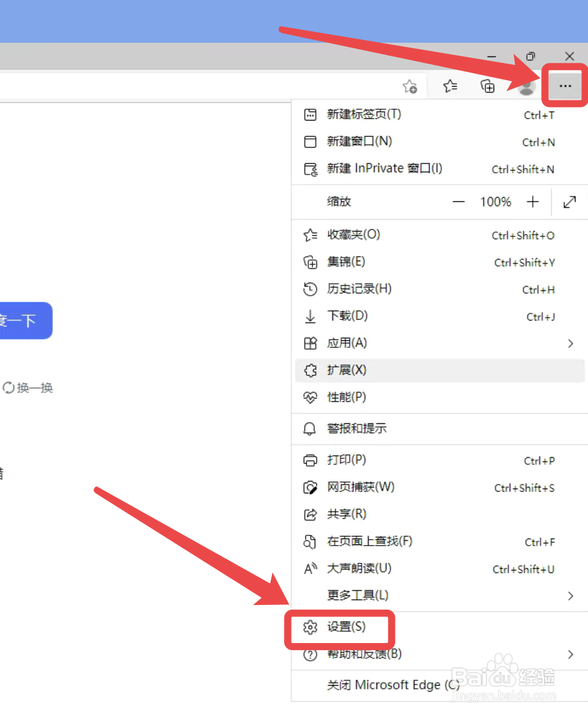Click the plus to increase zoom level
This screenshot has width=588, height=716.
tap(533, 202)
